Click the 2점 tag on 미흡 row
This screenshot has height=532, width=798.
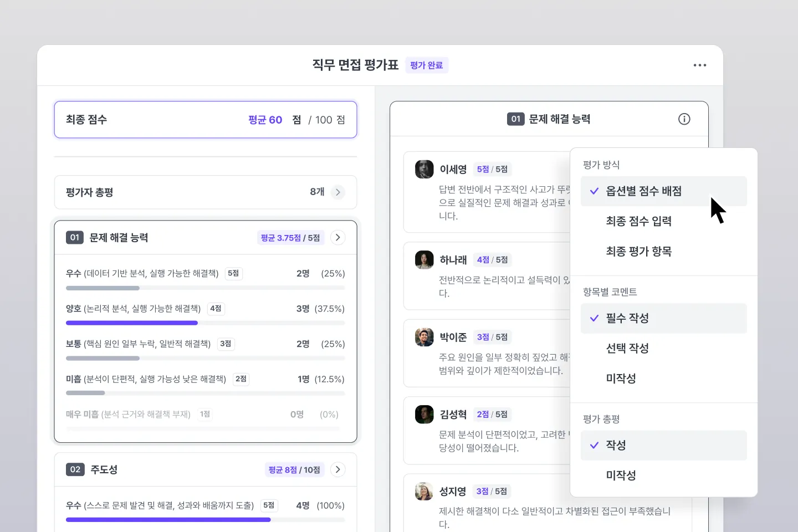241,379
